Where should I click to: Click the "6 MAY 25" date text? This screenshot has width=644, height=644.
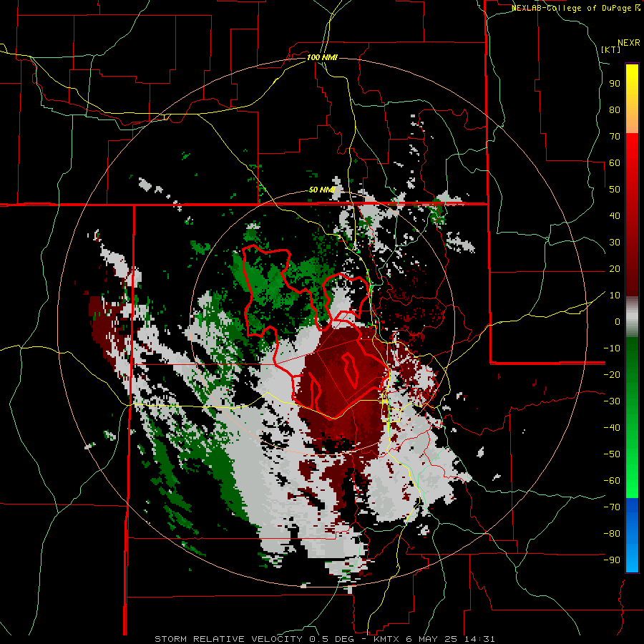431,639
